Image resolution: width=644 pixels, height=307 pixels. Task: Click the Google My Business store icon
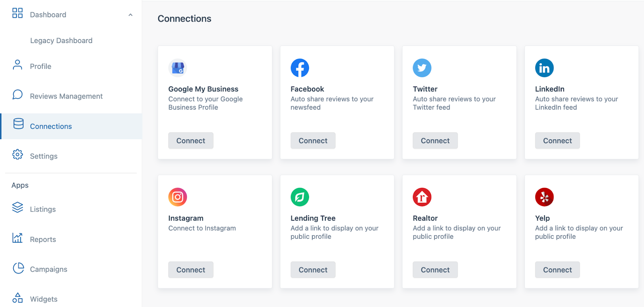pos(178,68)
